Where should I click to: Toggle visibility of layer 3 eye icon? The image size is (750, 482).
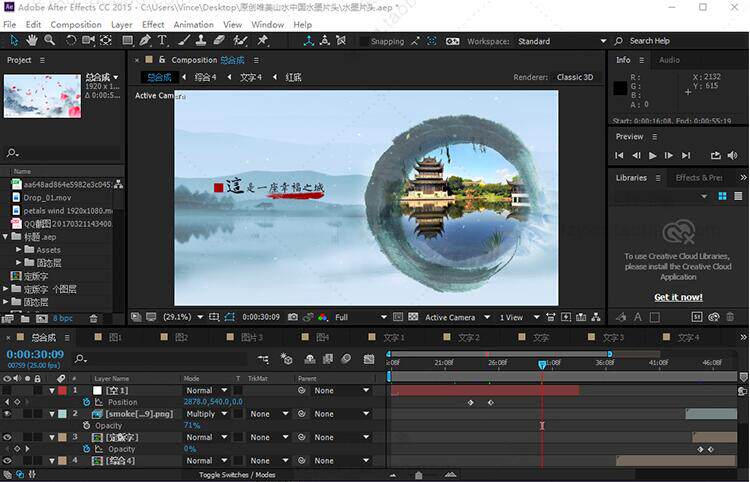(8, 437)
